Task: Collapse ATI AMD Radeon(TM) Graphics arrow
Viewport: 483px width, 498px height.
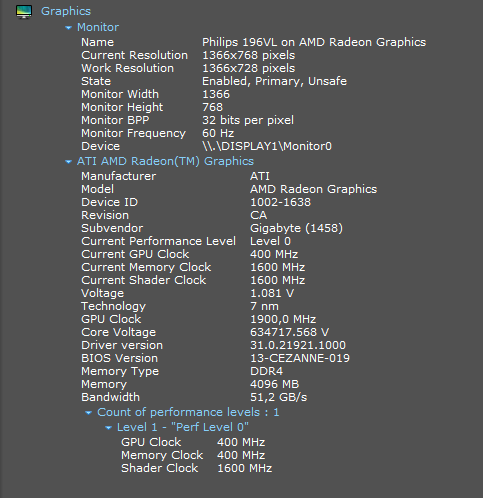Action: [68, 162]
